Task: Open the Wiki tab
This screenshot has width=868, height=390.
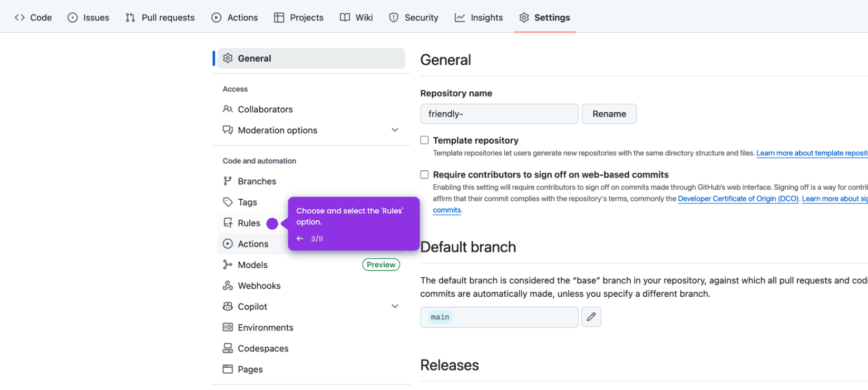Action: click(x=356, y=17)
